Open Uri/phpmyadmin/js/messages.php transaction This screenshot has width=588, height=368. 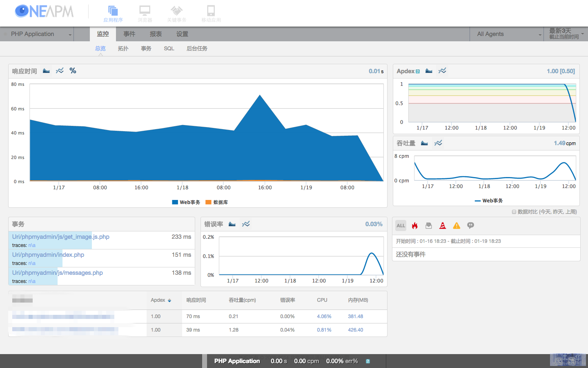tap(58, 273)
